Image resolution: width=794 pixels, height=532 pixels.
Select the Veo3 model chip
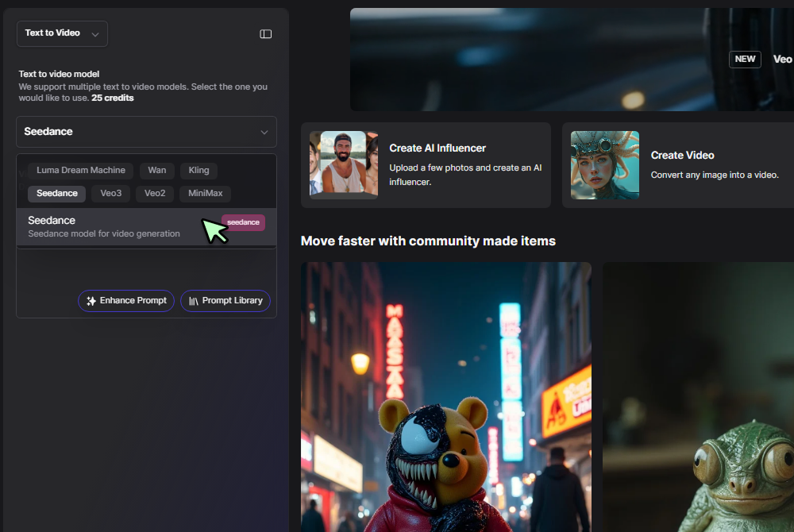click(x=112, y=193)
